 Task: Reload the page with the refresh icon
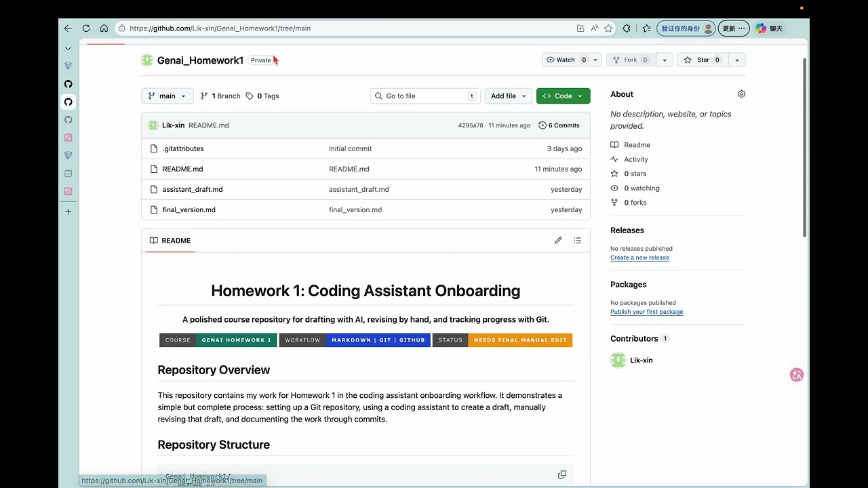(x=86, y=28)
